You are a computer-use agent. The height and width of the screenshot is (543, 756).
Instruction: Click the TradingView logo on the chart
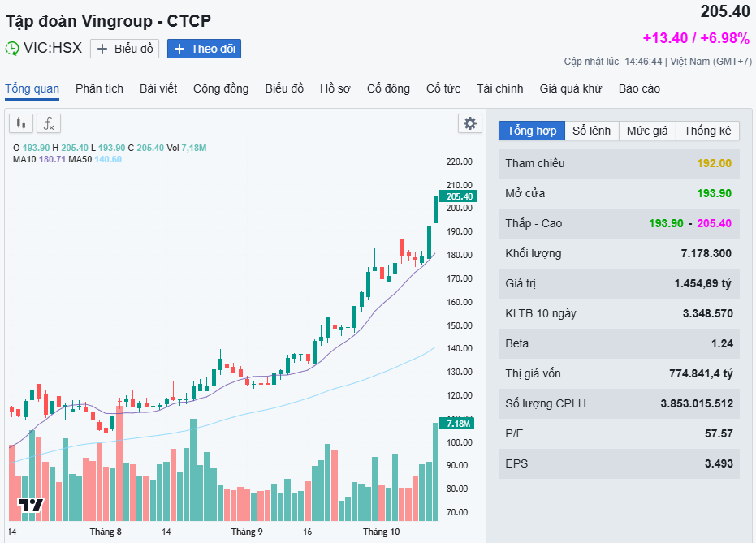pyautogui.click(x=31, y=505)
